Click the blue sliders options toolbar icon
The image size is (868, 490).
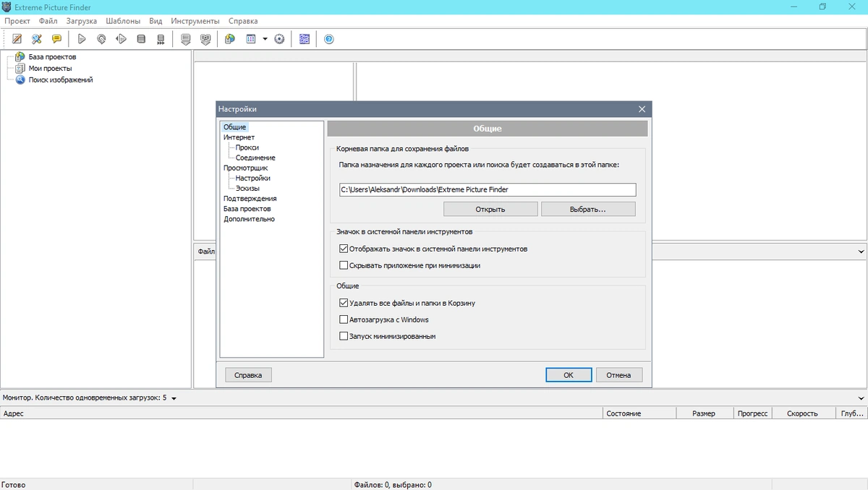pos(305,39)
